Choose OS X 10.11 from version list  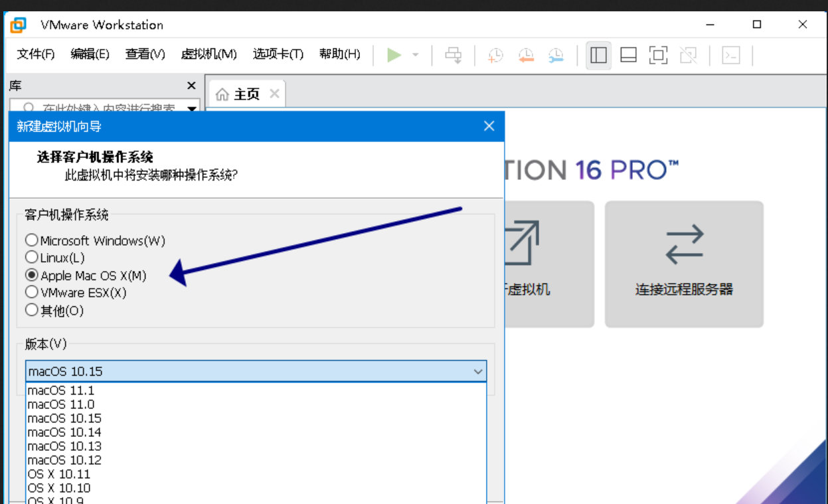pyautogui.click(x=256, y=474)
